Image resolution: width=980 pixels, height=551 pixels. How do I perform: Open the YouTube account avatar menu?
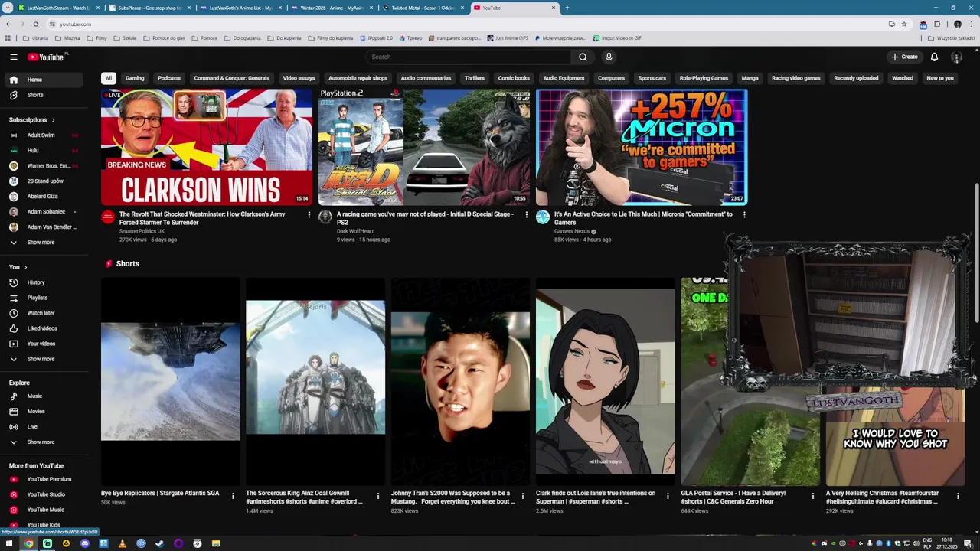(956, 57)
